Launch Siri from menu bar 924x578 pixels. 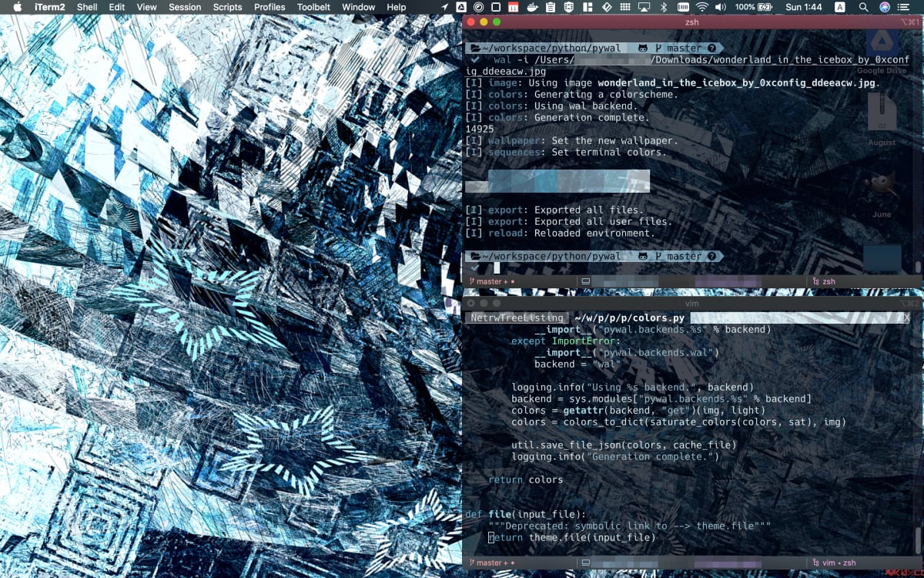pyautogui.click(x=885, y=7)
